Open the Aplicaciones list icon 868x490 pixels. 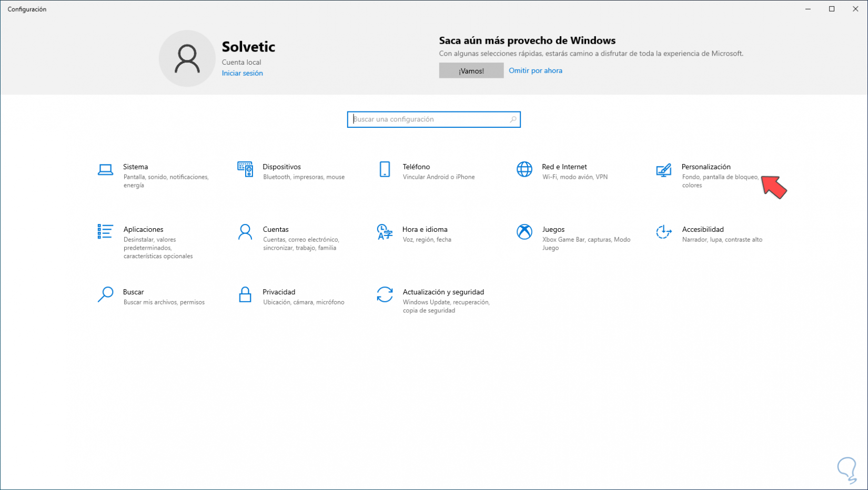105,231
